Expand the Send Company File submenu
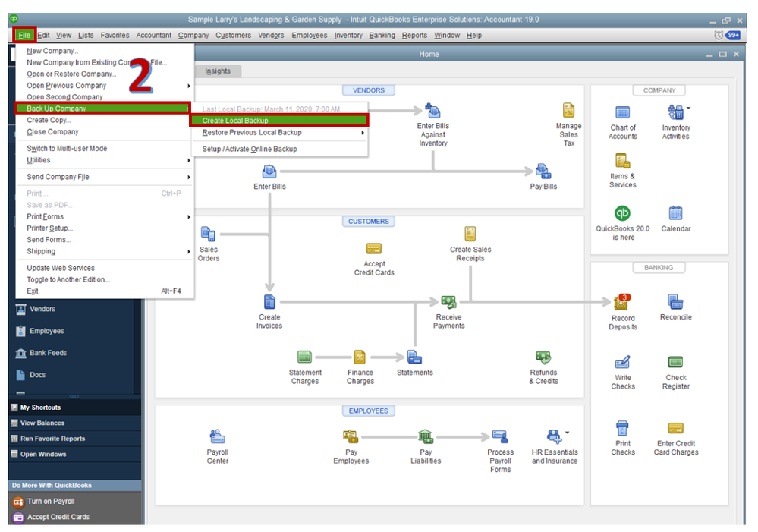This screenshot has width=758, height=532. point(105,177)
